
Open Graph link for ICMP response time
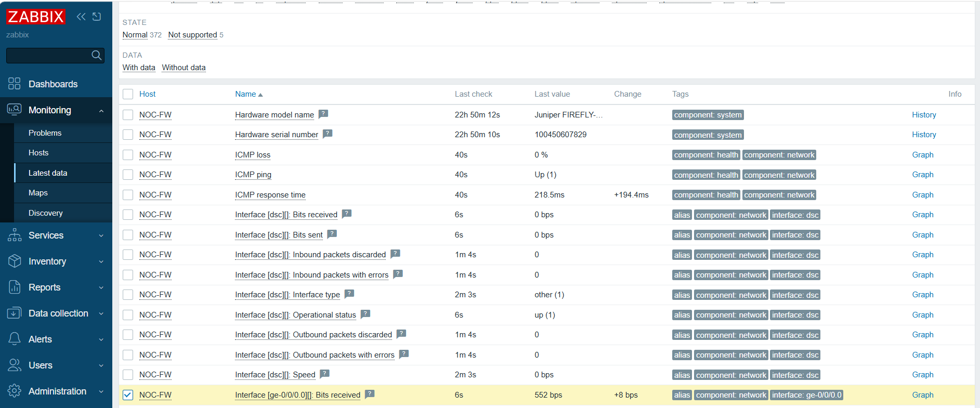(x=922, y=195)
